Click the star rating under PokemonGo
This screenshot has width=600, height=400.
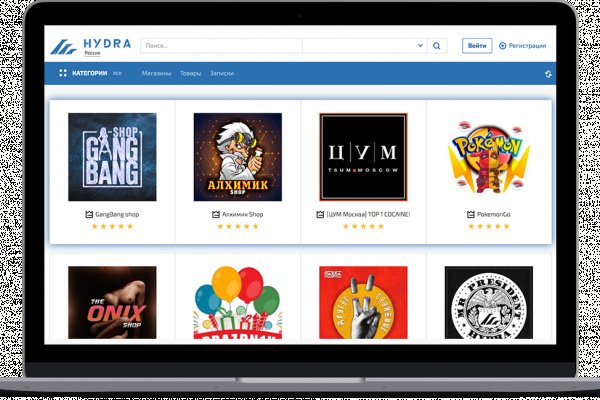pos(488,227)
